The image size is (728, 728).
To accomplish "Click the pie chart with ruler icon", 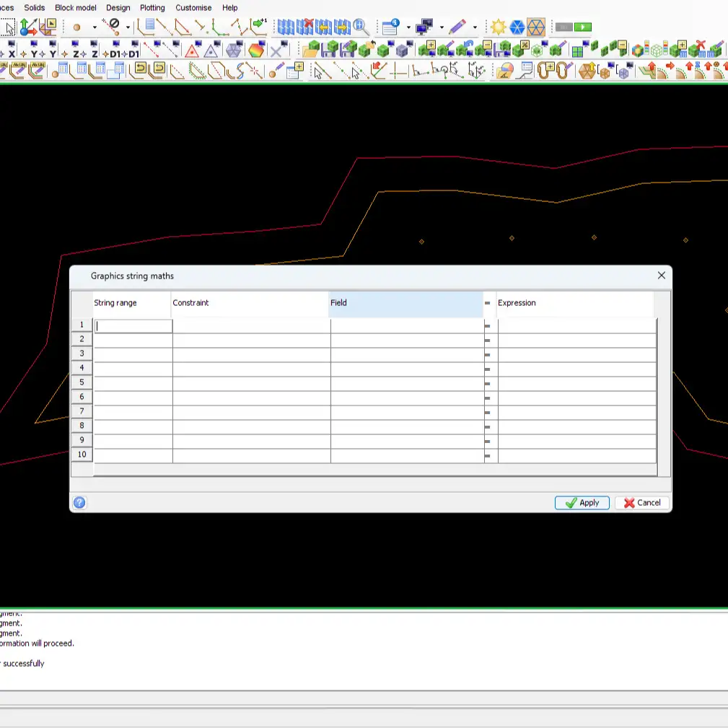I will 504,71.
